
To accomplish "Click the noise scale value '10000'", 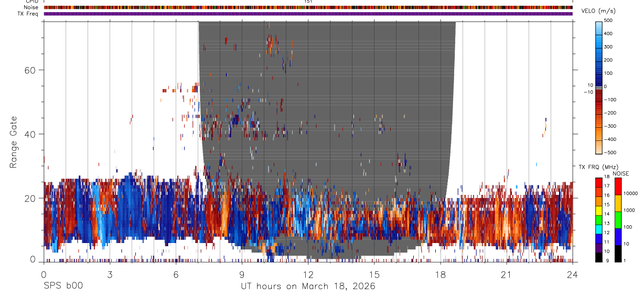I will coord(630,193).
